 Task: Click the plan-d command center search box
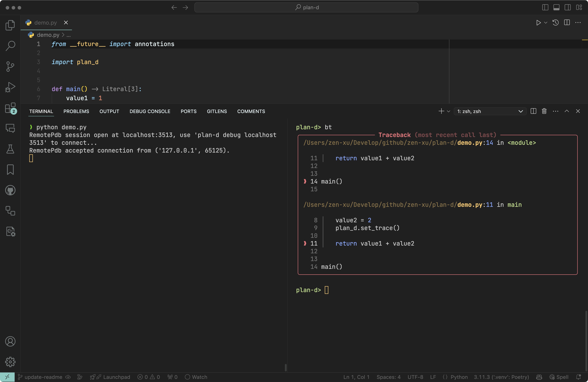306,7
